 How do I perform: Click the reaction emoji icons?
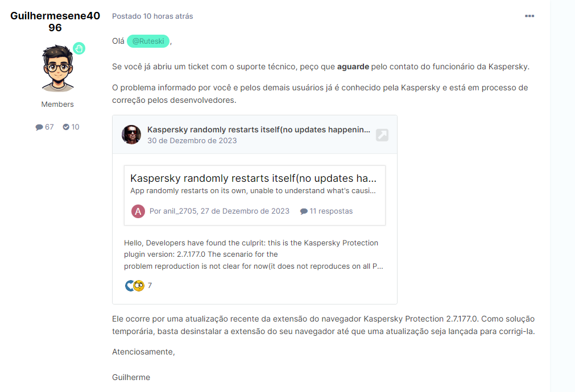click(x=135, y=286)
